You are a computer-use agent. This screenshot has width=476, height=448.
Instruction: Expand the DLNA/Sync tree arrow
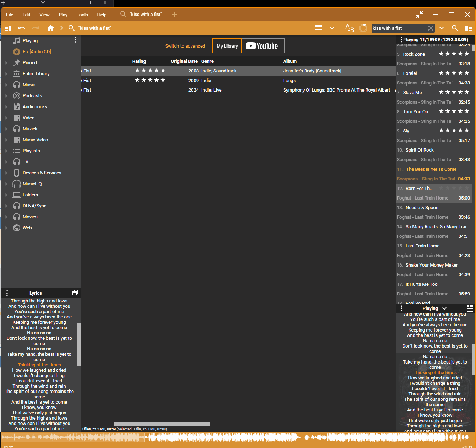coord(6,206)
